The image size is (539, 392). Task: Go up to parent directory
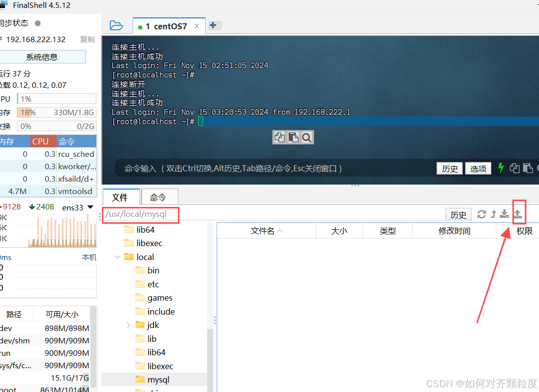pyautogui.click(x=493, y=214)
